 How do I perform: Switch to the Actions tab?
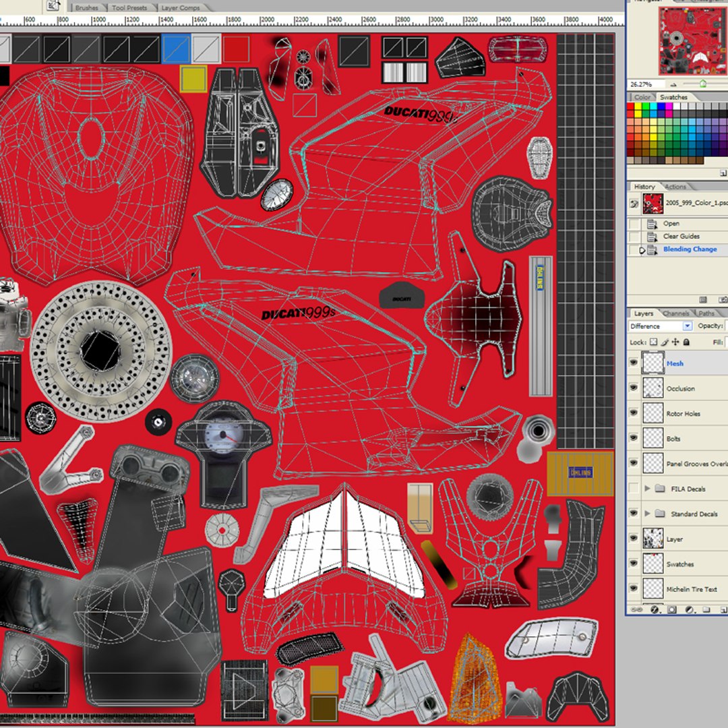pyautogui.click(x=675, y=187)
